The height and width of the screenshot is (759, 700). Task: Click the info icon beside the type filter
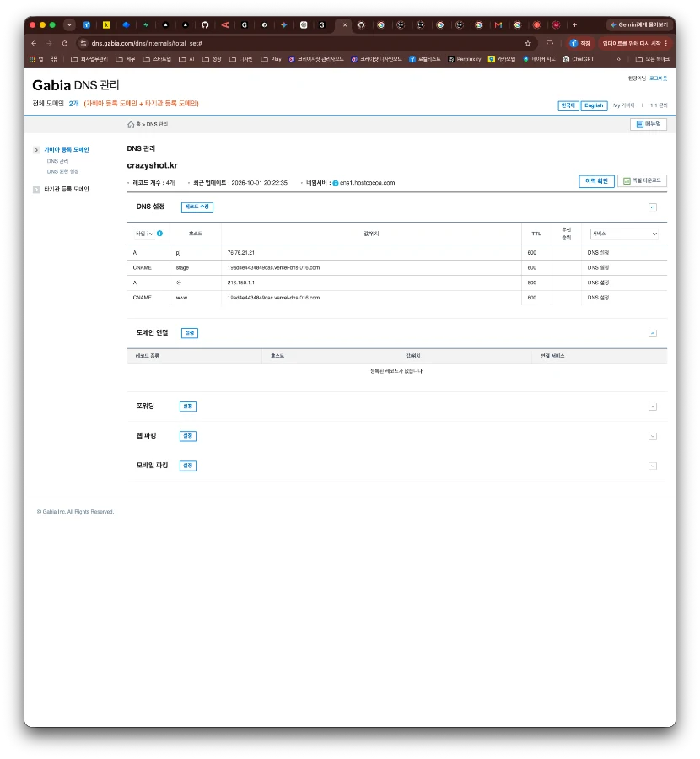click(159, 234)
